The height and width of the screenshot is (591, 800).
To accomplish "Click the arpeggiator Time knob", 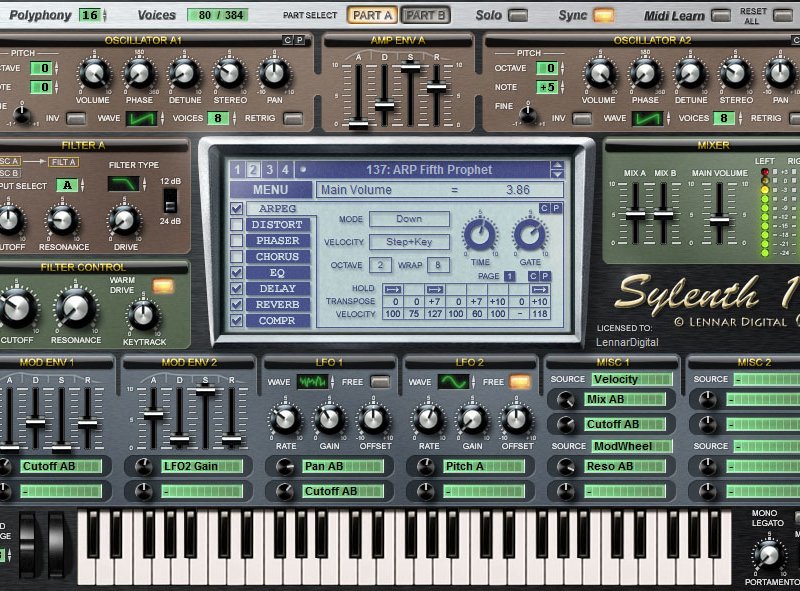I will 480,234.
